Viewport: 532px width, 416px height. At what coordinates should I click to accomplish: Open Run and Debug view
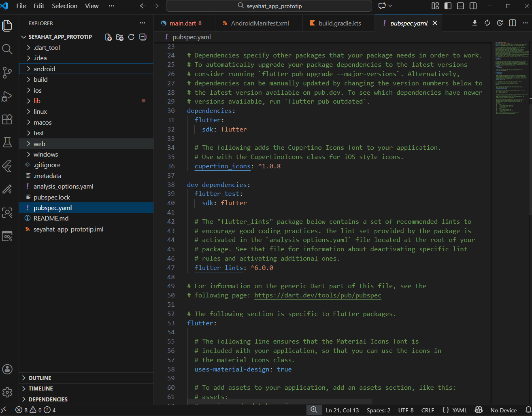7,96
